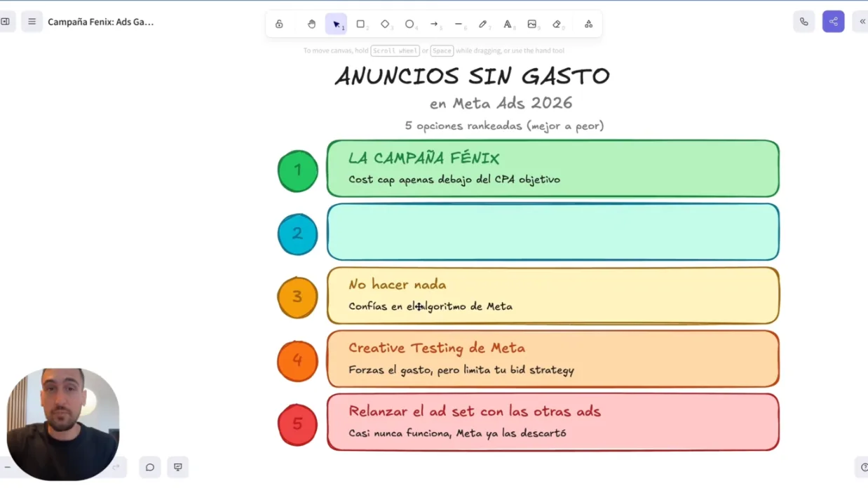This screenshot has height=488, width=868.
Task: Start a call with phone icon
Action: click(804, 22)
